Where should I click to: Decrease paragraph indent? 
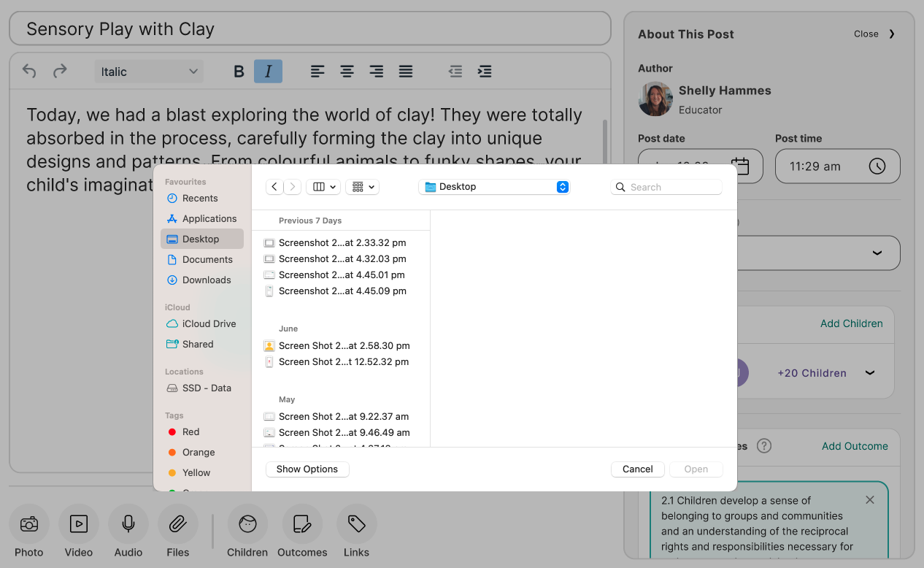tap(455, 72)
